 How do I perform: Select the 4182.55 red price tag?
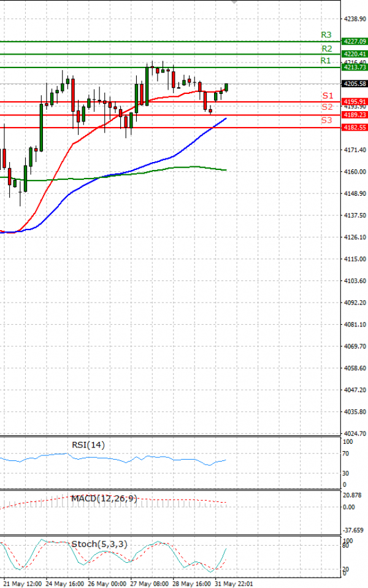[x=355, y=128]
